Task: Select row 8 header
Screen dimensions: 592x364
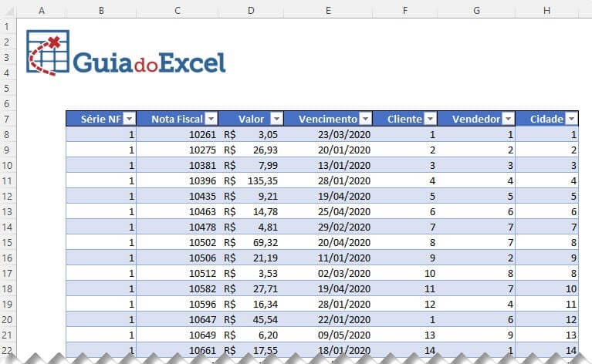Action: (8, 135)
